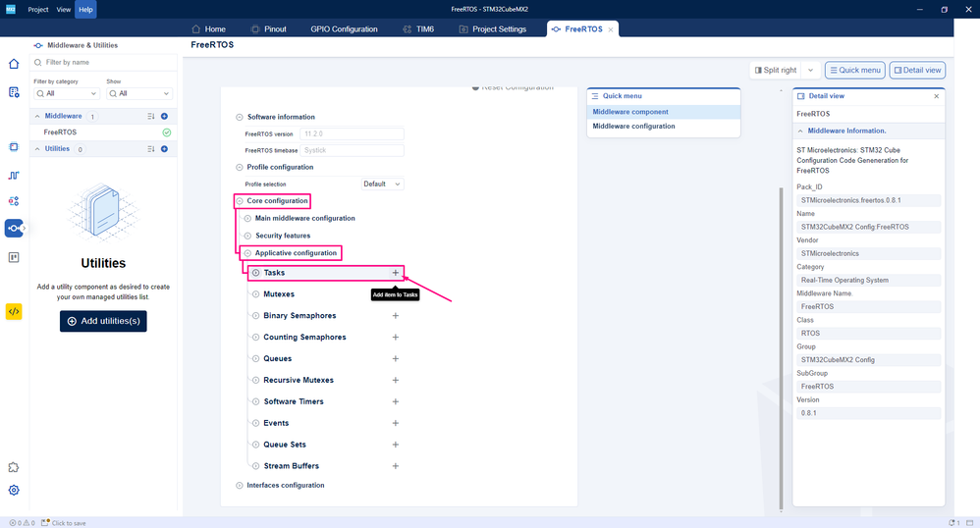980x528 pixels.
Task: Open the Profile selection Default dropdown
Action: (x=382, y=184)
